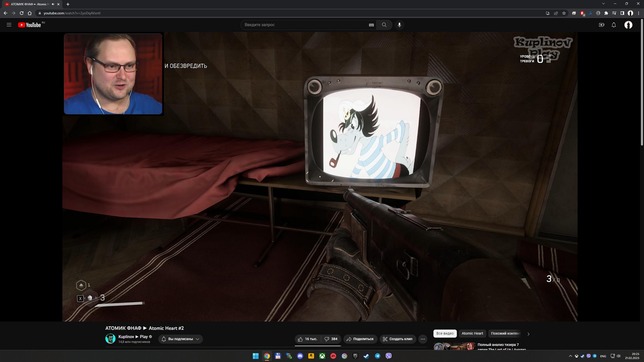The height and width of the screenshot is (362, 644).
Task: Click the video player to pause
Action: tap(320, 177)
